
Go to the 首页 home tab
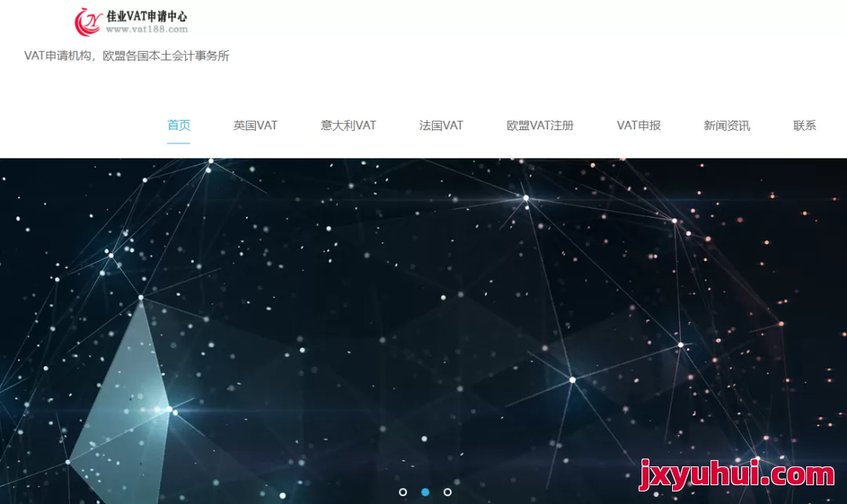[x=179, y=125]
